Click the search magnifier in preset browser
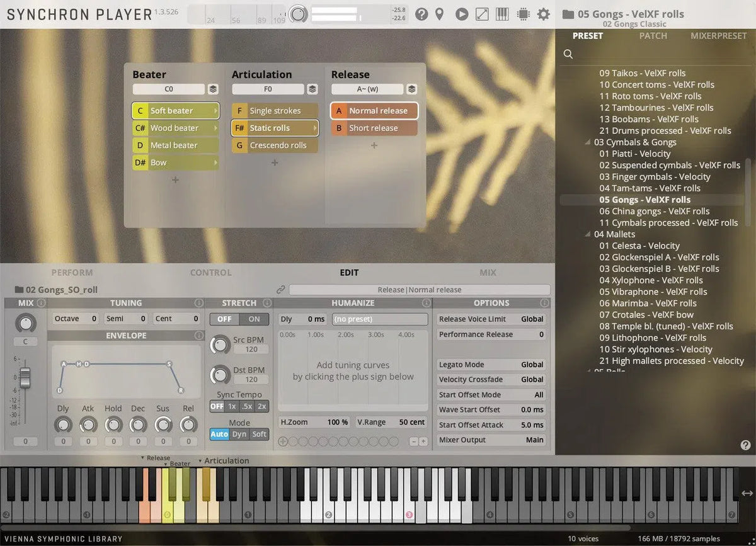Viewport: 756px width, 546px height. pos(568,54)
